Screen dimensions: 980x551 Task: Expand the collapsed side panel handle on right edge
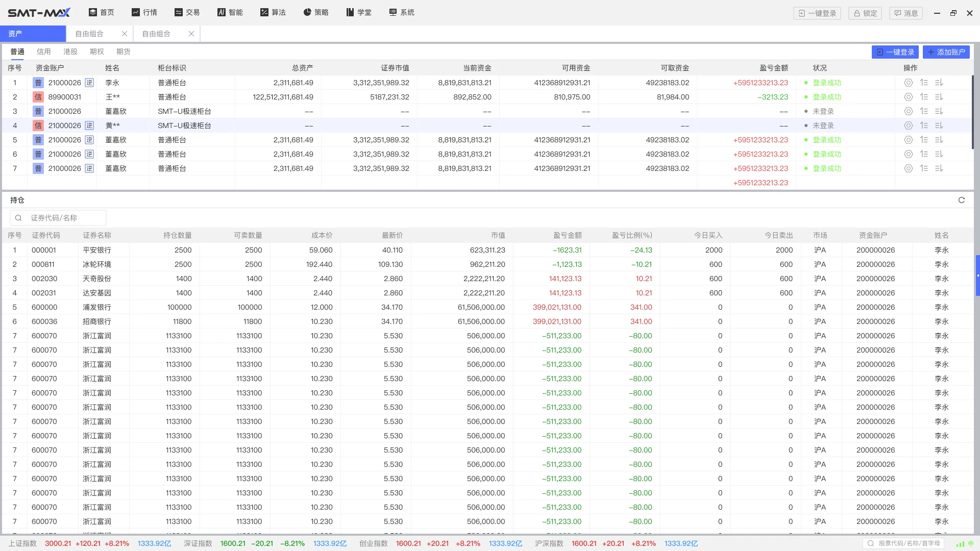(977, 275)
